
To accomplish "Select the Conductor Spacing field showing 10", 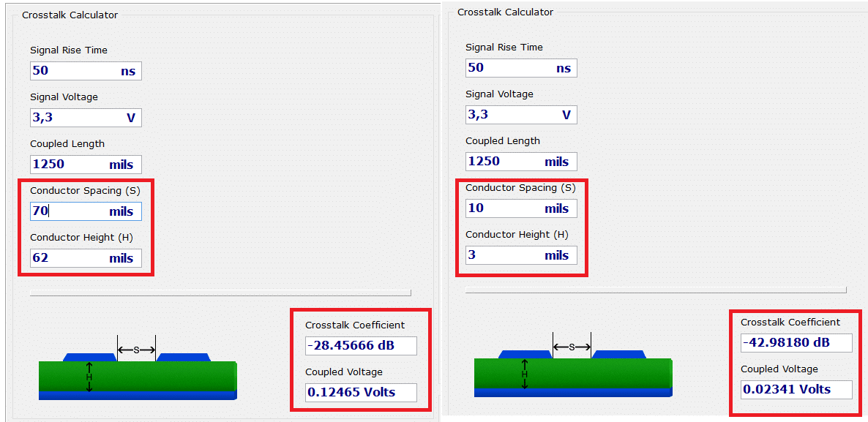I will click(520, 208).
